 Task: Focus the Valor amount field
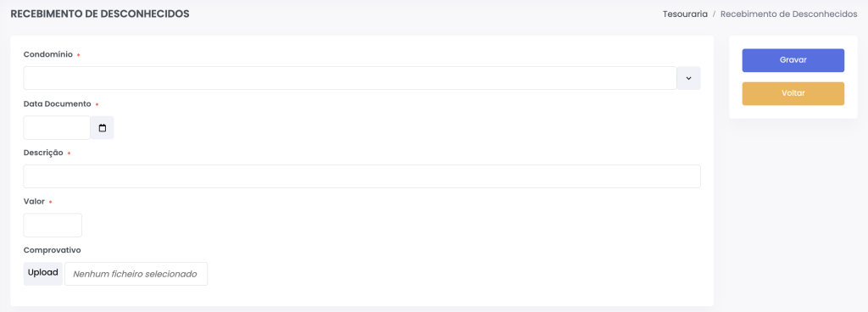[53, 226]
